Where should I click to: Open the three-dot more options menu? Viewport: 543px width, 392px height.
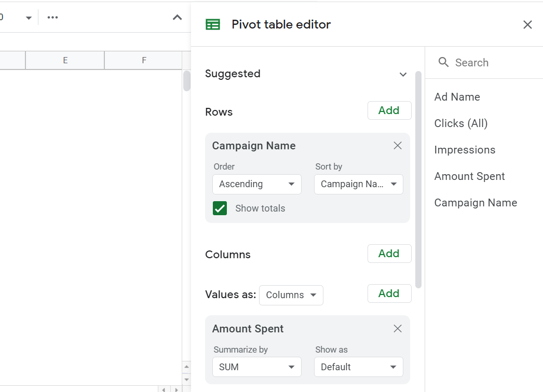tap(52, 18)
